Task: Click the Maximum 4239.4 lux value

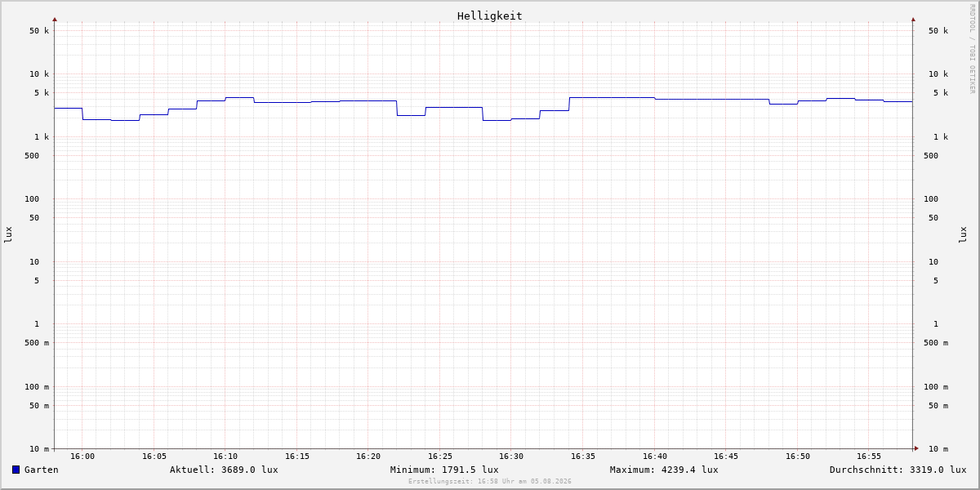Action: (x=664, y=470)
